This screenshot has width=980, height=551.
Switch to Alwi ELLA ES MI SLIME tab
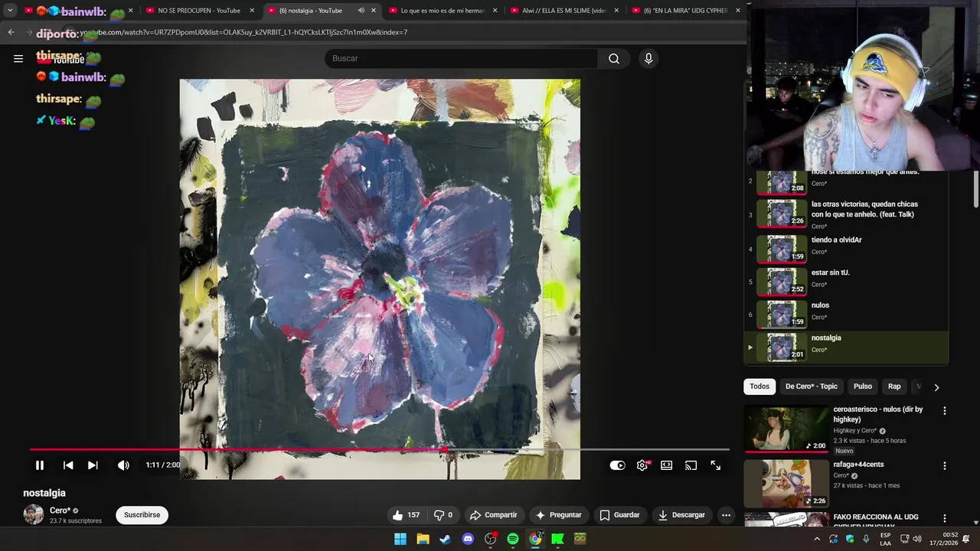coord(564,11)
